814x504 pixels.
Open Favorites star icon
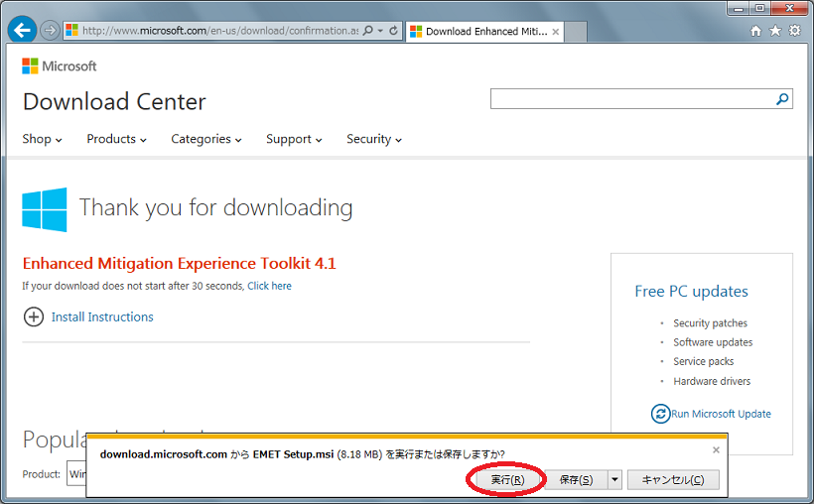[775, 31]
